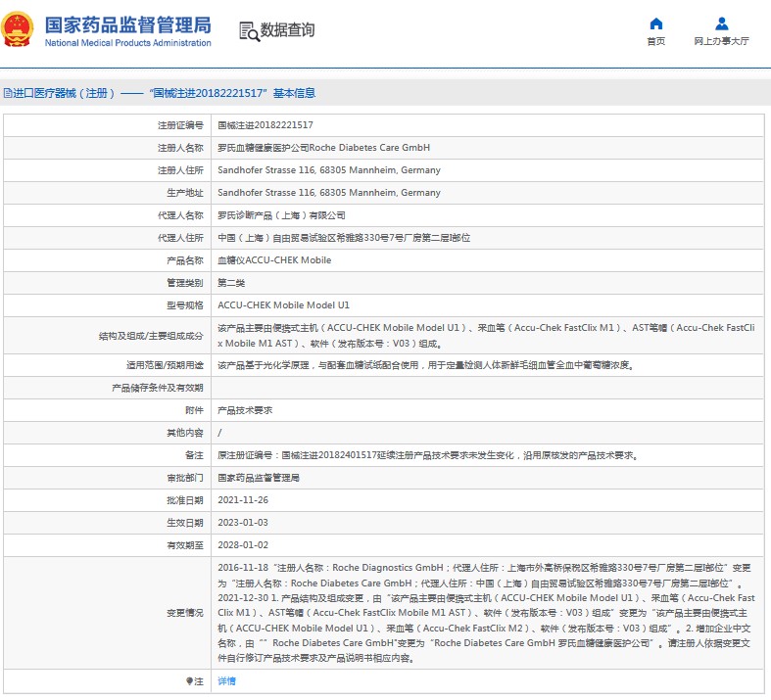Click the 产品名称 value 血糖仪ACCU-CHEK Mobile
Viewport: 771px width, 700px height.
[273, 260]
